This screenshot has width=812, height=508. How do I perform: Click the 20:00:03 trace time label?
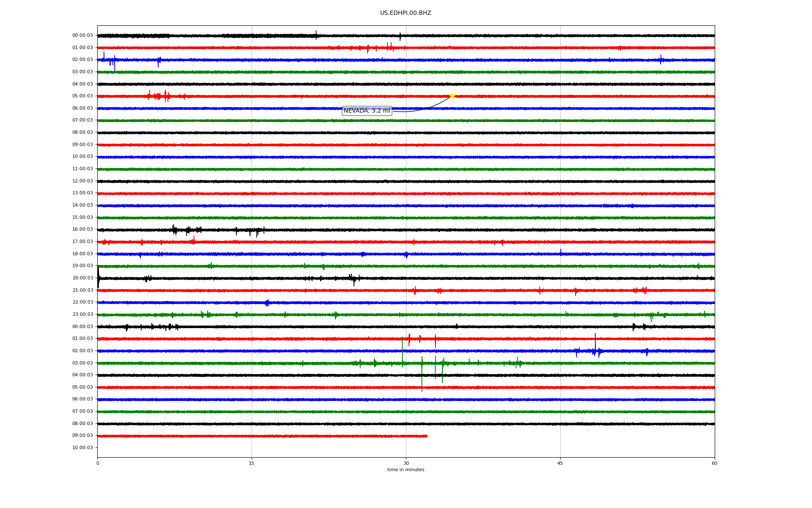point(82,278)
